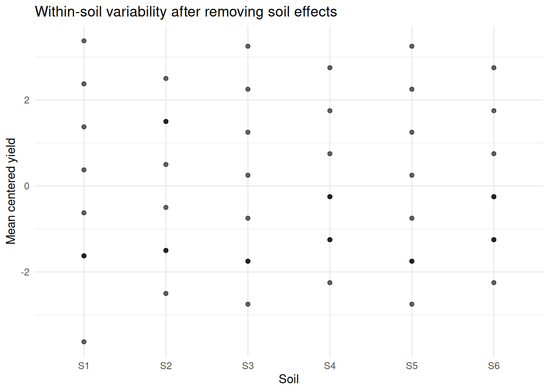Click the S1 x-axis tick label

click(84, 366)
